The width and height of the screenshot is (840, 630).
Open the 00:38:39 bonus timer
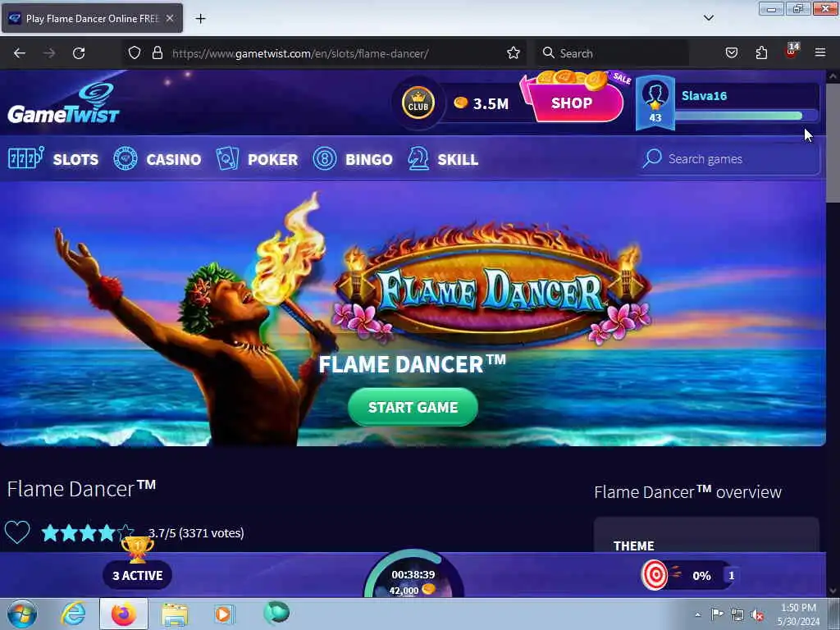pyautogui.click(x=413, y=575)
